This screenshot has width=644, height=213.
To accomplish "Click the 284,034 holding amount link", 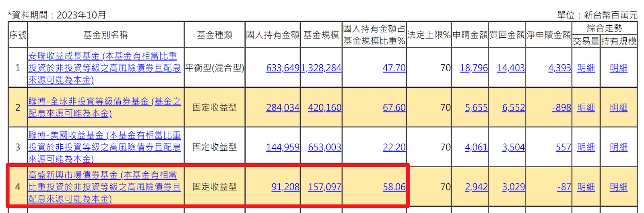I will pos(283,108).
